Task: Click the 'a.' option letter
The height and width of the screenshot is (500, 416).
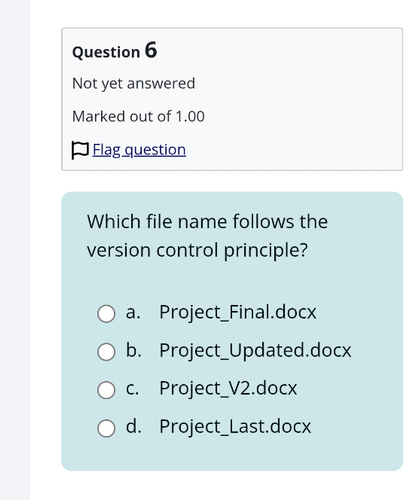Action: [133, 313]
